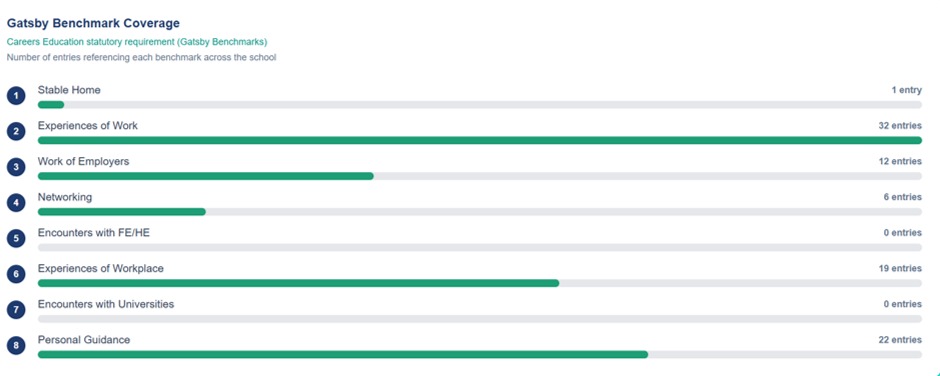Screen dimensions: 940x376
Task: Click the Networking benchmark label
Action: [65, 197]
